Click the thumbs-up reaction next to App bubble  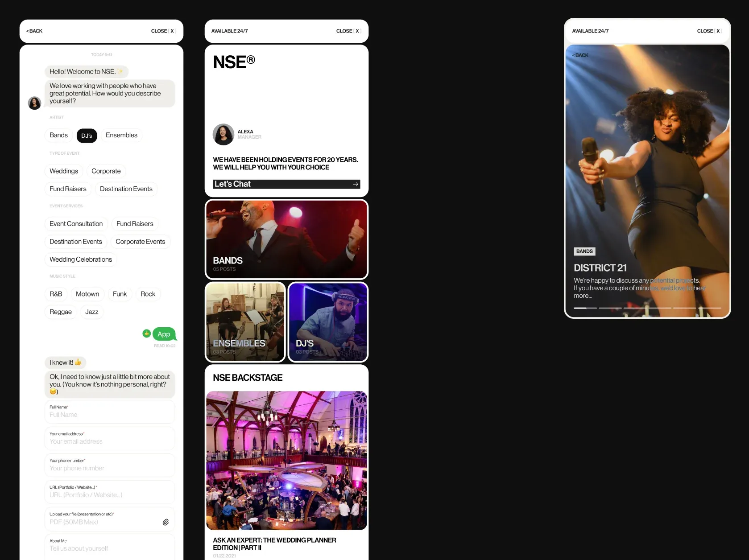146,334
